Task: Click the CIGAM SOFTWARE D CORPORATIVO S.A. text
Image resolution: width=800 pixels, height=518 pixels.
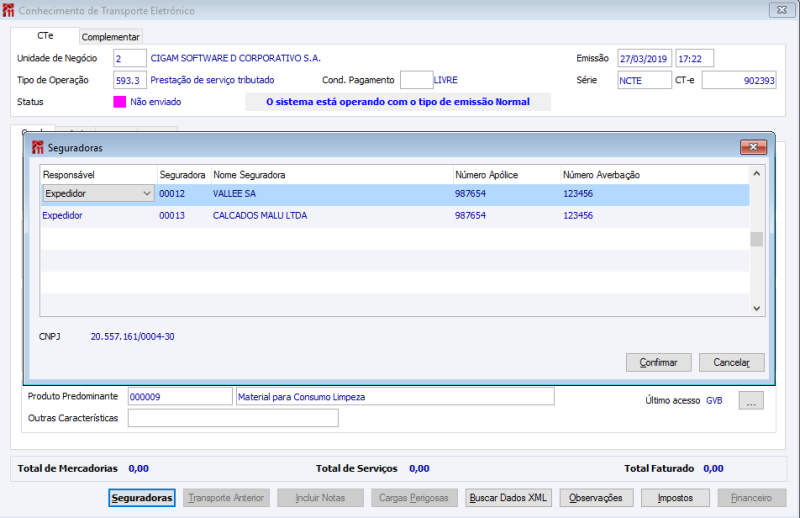Action: [236, 58]
